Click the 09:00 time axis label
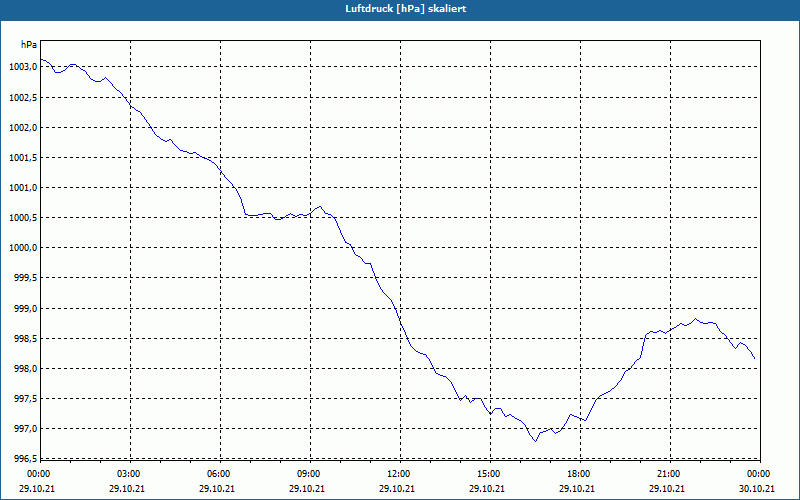 [x=310, y=474]
